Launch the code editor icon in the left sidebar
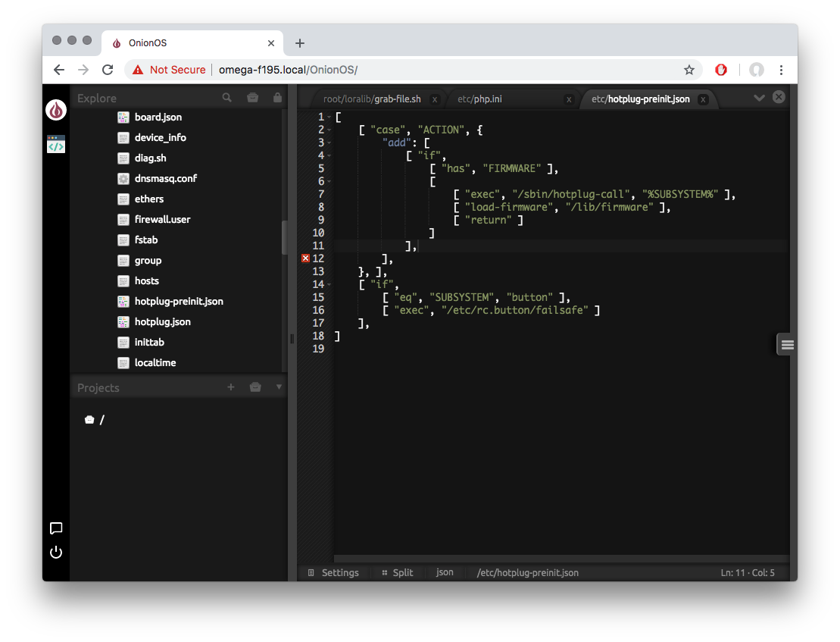The height and width of the screenshot is (642, 840). (55, 144)
